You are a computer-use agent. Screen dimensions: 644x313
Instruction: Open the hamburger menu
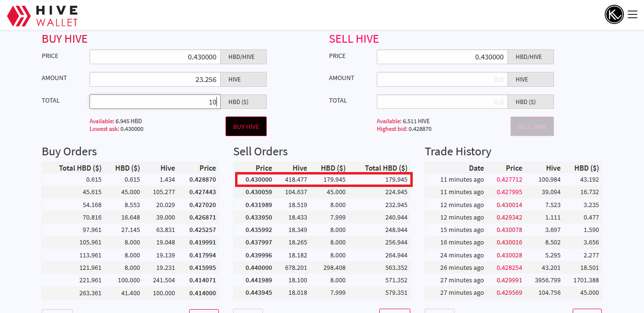point(632,15)
